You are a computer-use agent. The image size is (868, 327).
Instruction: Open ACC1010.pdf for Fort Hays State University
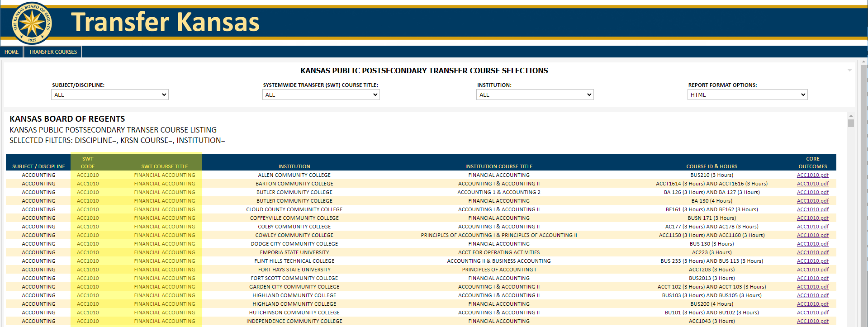(x=812, y=270)
